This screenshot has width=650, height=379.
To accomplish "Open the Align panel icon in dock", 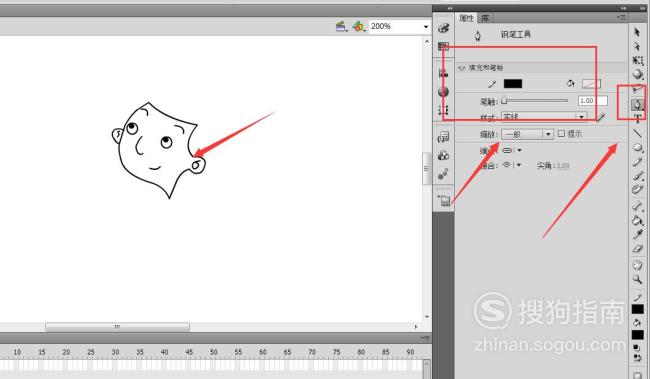I will point(444,73).
